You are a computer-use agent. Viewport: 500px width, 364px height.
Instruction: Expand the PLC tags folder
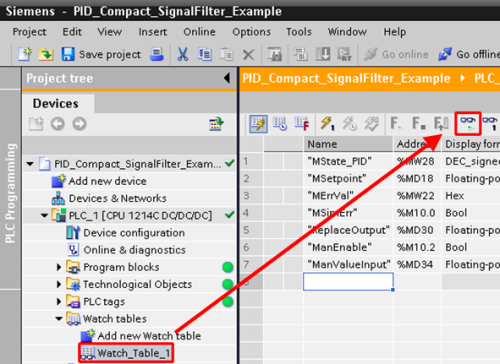pos(59,301)
